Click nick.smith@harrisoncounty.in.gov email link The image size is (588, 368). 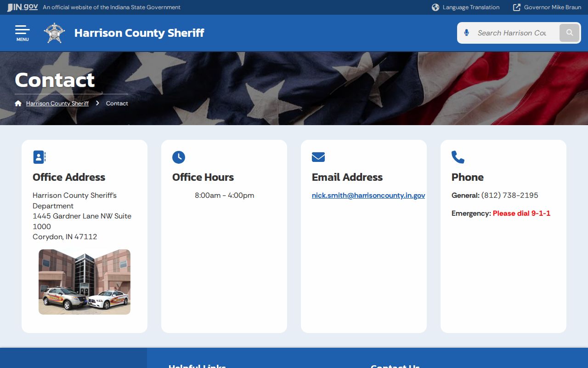[368, 195]
